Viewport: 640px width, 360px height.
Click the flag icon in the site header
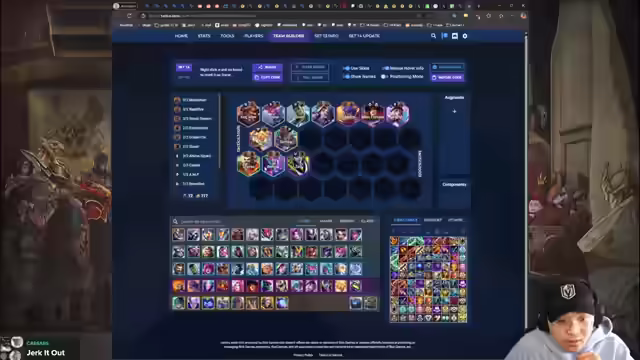[444, 36]
